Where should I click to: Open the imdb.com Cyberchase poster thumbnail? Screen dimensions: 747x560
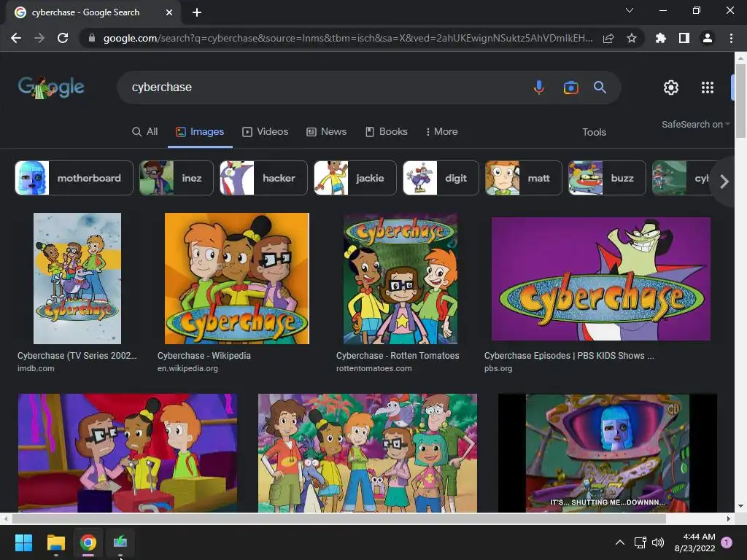pyautogui.click(x=77, y=279)
